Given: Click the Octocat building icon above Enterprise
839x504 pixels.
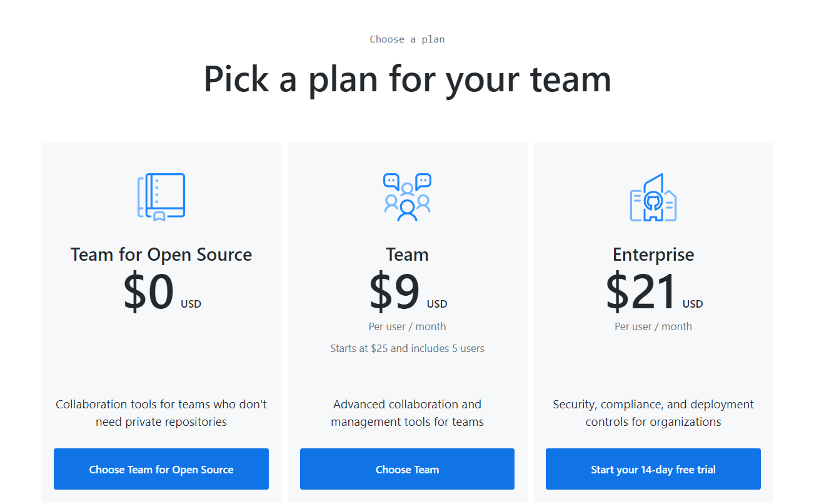Looking at the screenshot, I should [x=653, y=196].
